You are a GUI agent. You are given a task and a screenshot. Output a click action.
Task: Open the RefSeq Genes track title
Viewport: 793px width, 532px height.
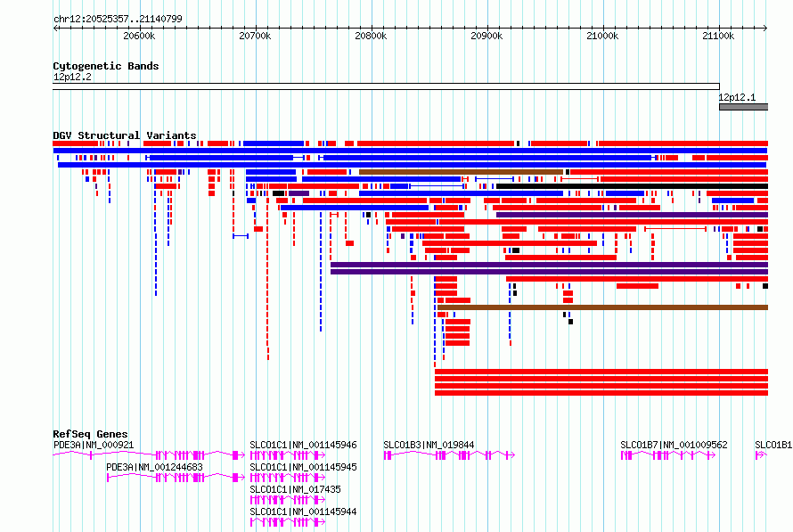point(90,434)
